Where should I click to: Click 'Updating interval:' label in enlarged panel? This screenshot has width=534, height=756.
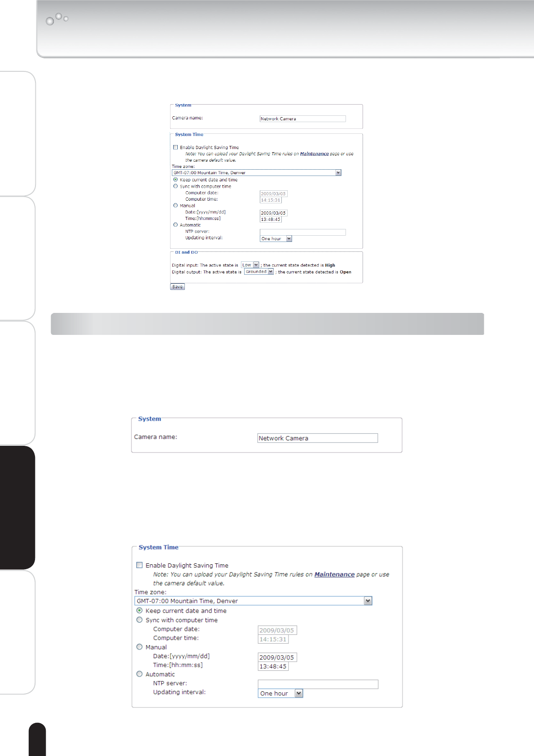pos(179,692)
